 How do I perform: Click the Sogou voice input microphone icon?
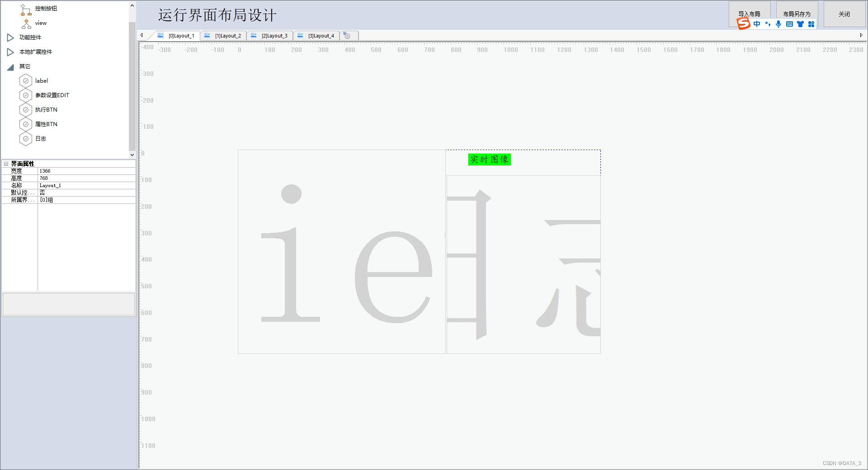pos(778,24)
